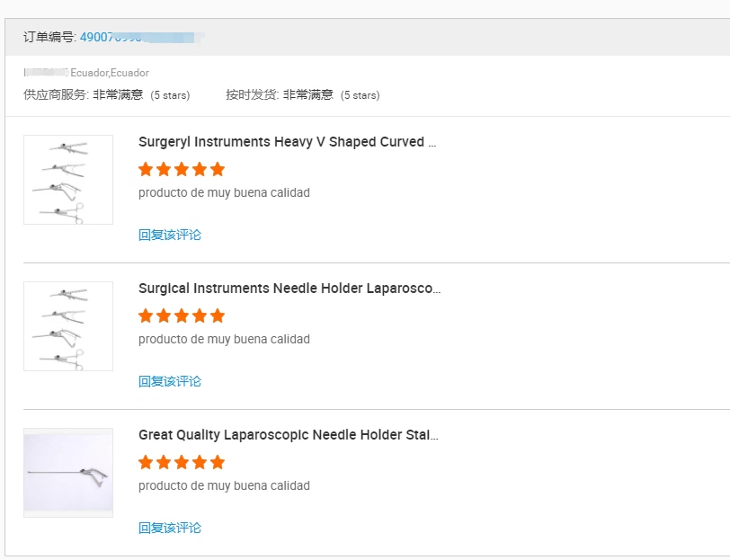The image size is (730, 560).
Task: Click second star of Great Quality Laparoscopic rating
Action: coord(164,462)
